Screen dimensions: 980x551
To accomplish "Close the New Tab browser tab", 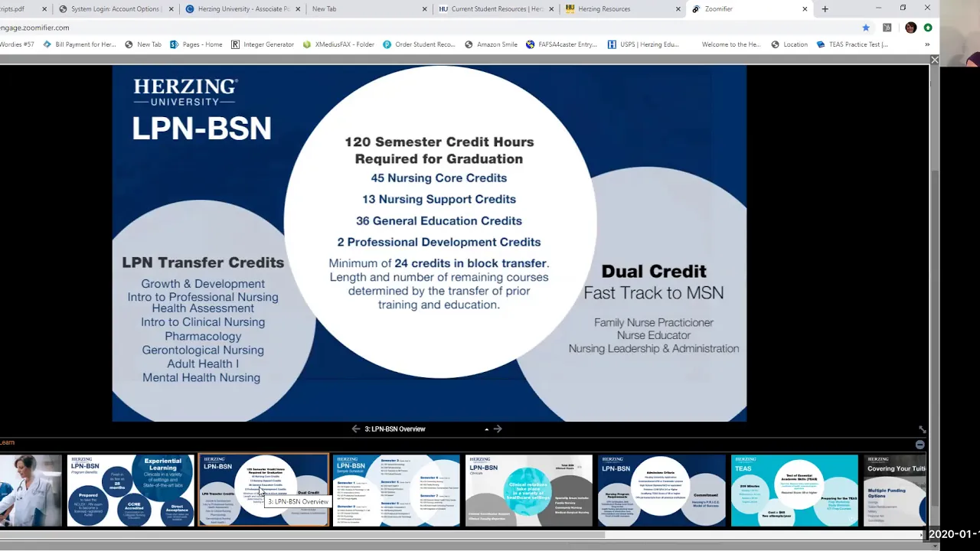I will 425,9.
